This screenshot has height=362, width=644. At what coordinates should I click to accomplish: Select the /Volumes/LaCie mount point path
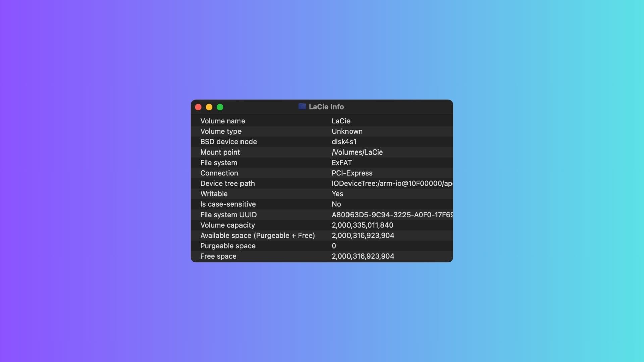pyautogui.click(x=357, y=152)
